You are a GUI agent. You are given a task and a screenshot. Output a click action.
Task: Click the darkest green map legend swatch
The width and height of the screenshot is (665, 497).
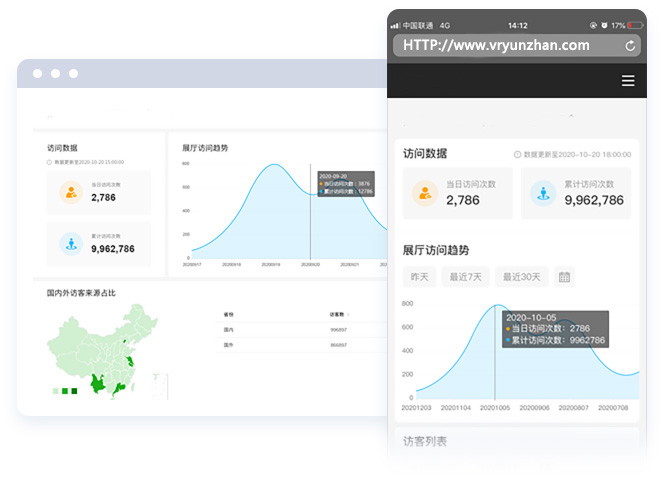[x=73, y=391]
